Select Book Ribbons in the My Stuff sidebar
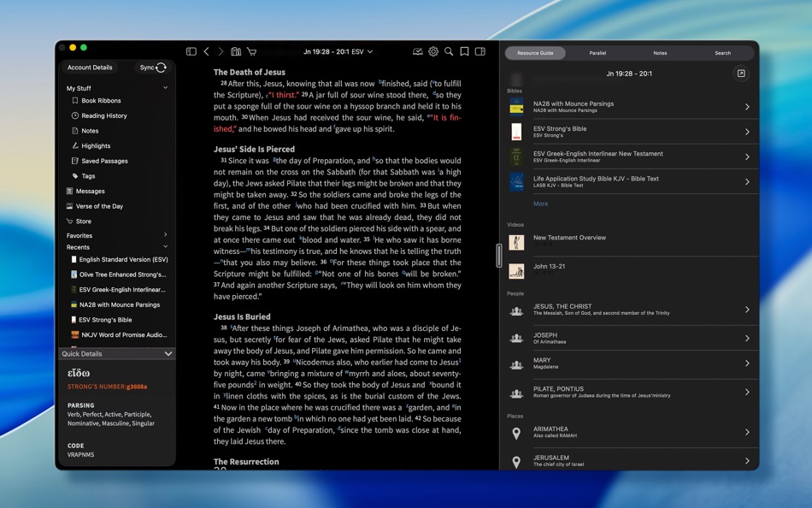 (x=103, y=100)
